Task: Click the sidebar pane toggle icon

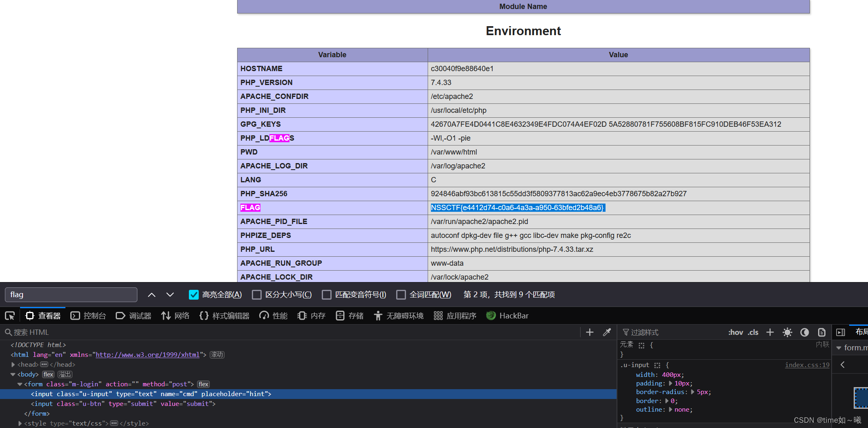Action: 841,332
